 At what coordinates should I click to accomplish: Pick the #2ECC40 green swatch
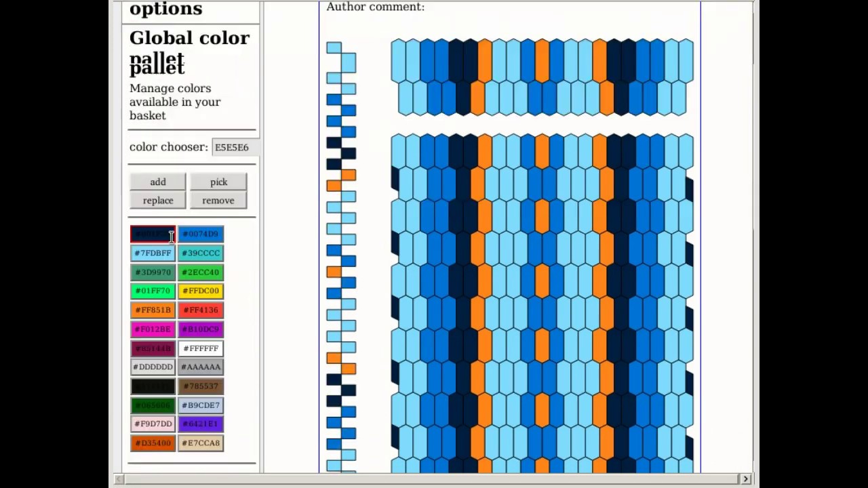[201, 272]
